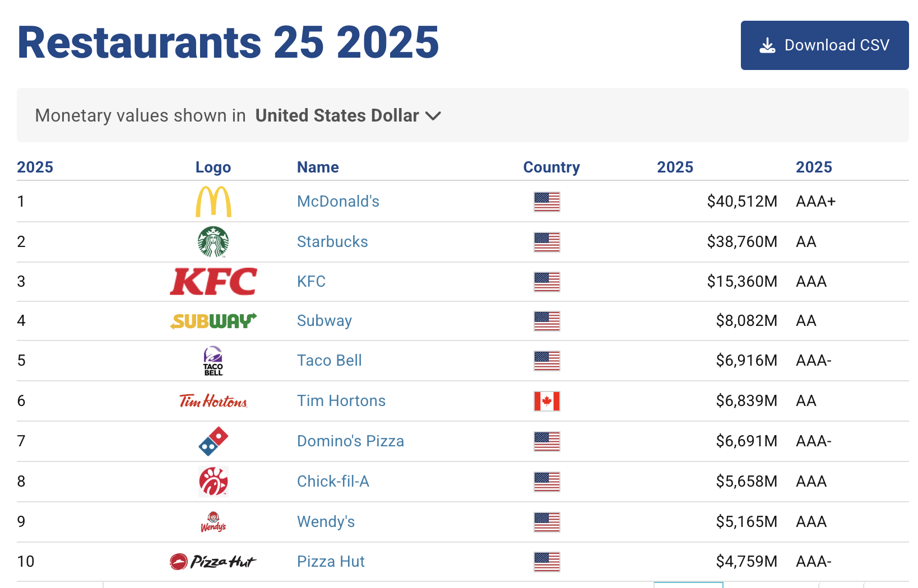Image resolution: width=918 pixels, height=588 pixels.
Task: Click the Logo column header
Action: (213, 167)
